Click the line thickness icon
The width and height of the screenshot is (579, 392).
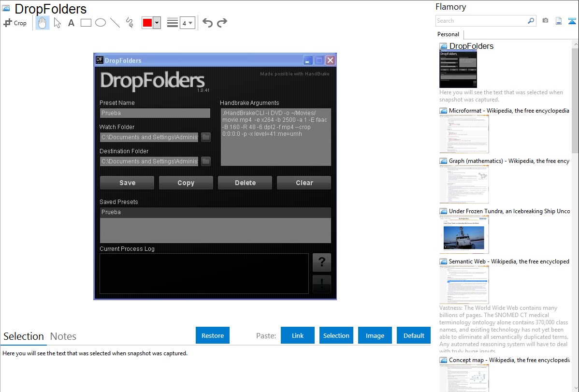(173, 23)
